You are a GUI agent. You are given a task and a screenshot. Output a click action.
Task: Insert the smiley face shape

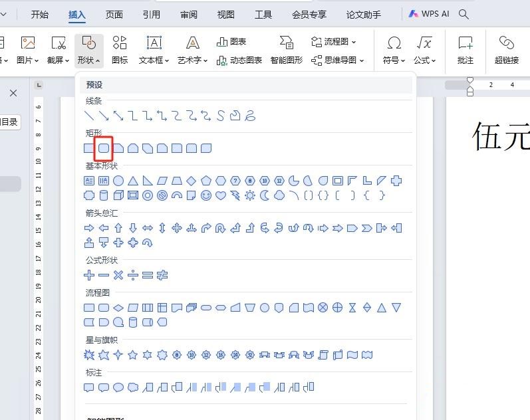206,195
